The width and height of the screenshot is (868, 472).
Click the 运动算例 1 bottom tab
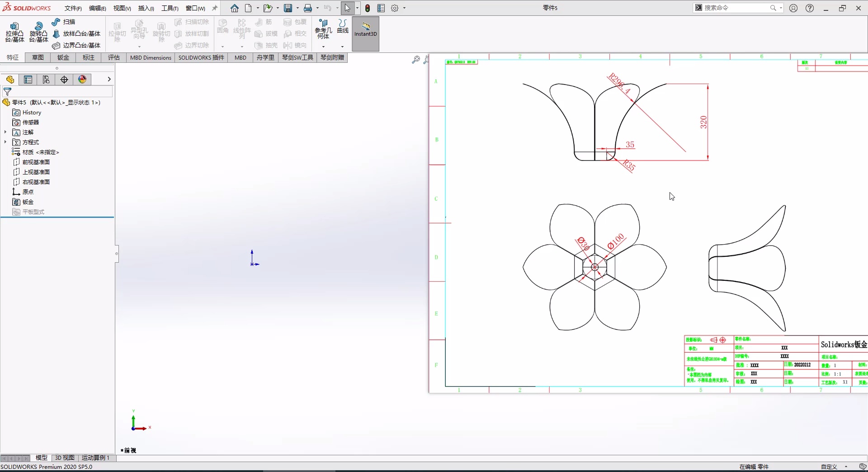[x=95, y=458]
